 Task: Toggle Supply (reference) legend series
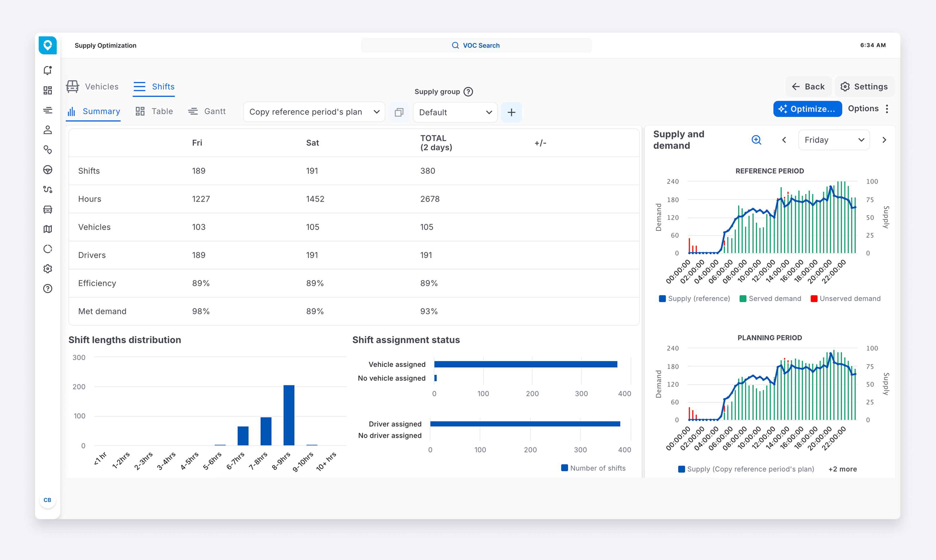pyautogui.click(x=694, y=298)
